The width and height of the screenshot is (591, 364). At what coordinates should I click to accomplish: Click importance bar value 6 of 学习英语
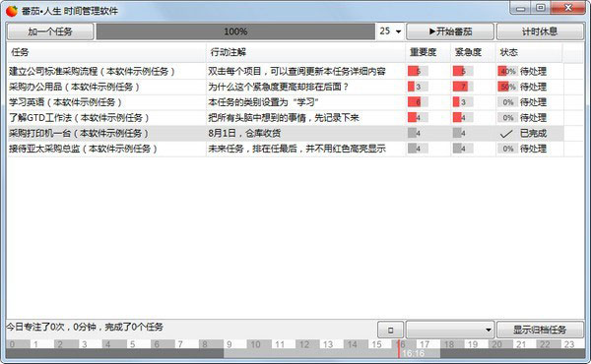tap(418, 102)
